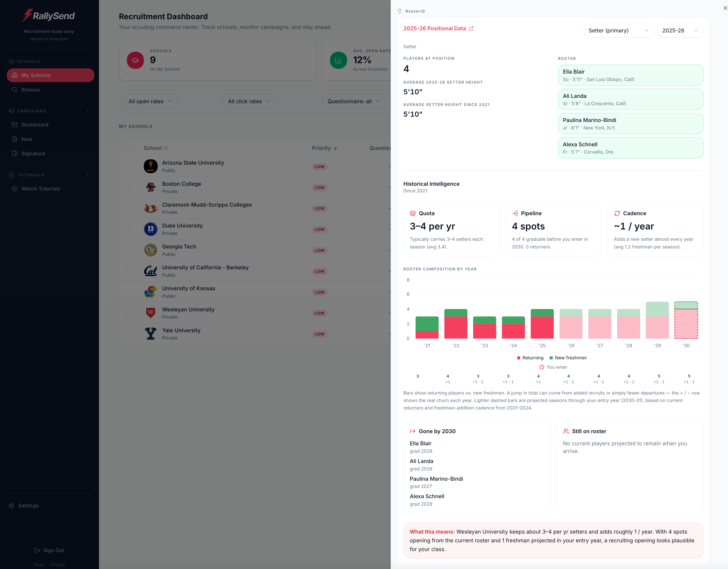Click the '22 roster composition bar
This screenshot has height=569, width=728.
(456, 324)
